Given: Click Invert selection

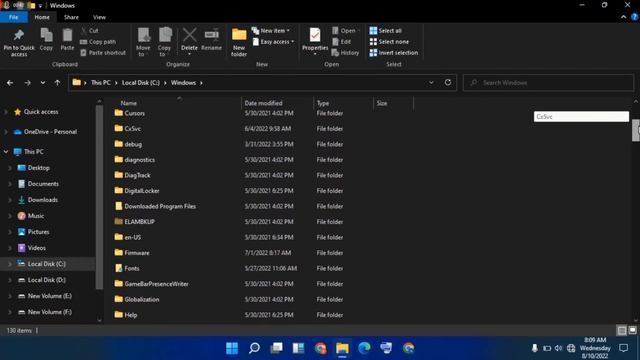Looking at the screenshot, I should (393, 53).
